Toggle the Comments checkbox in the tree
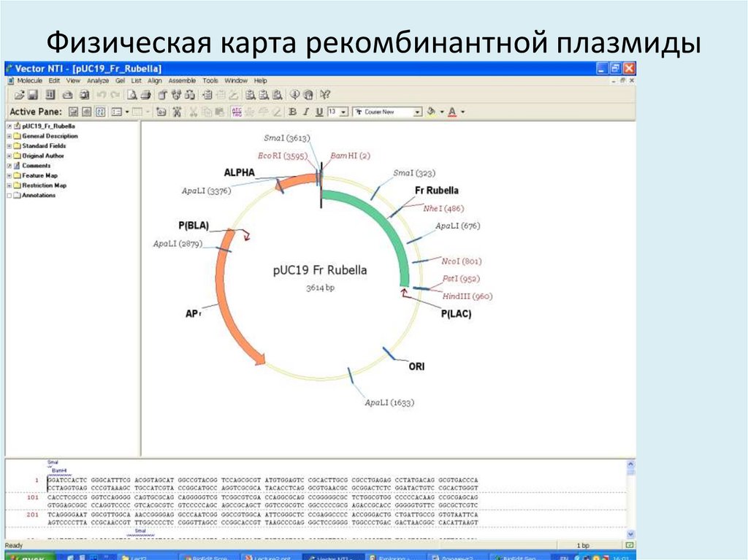This screenshot has height=560, width=748. tap(9, 166)
